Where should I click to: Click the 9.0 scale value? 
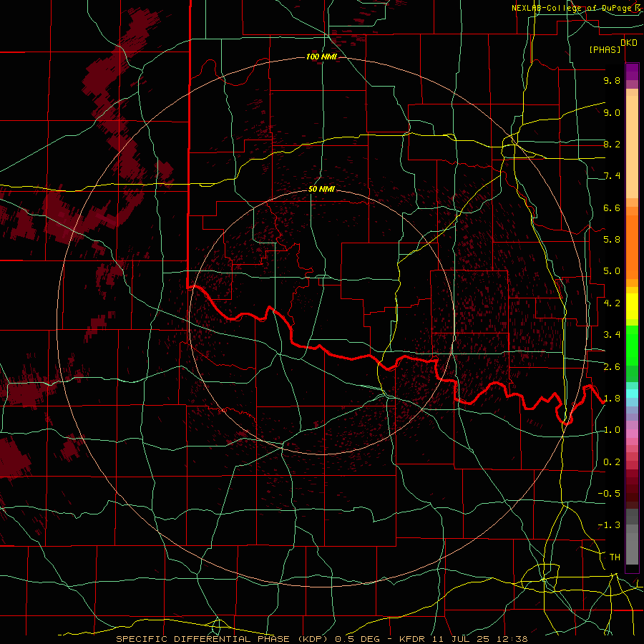(612, 112)
